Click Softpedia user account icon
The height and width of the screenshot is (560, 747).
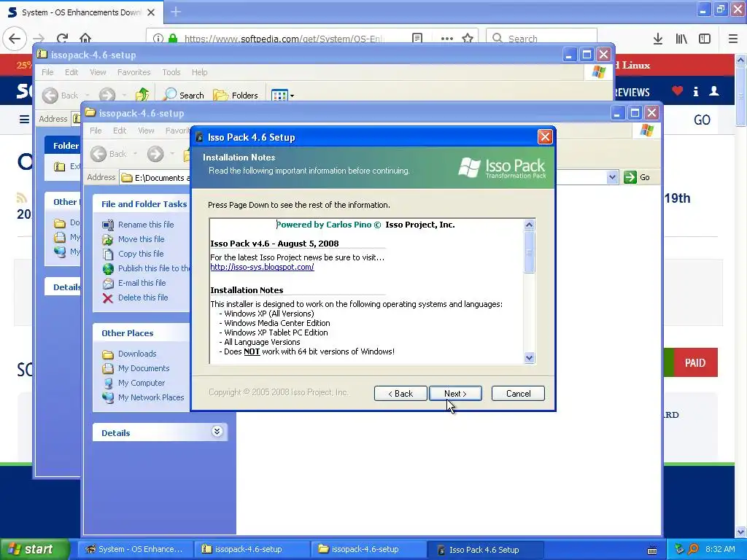713,91
